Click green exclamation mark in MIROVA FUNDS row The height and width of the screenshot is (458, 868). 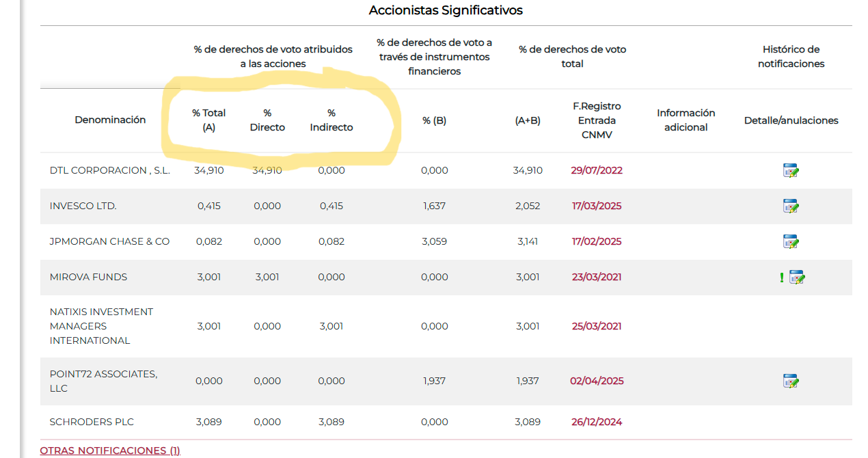point(782,278)
